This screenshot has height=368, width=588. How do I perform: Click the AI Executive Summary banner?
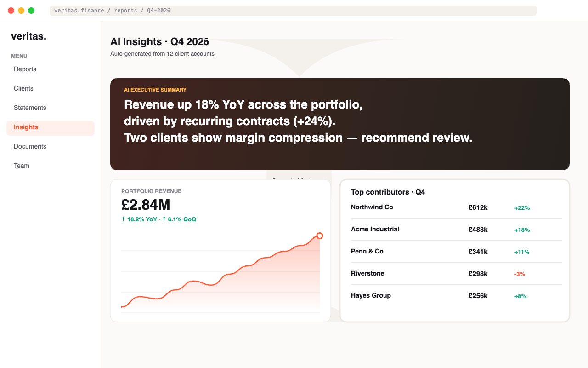(x=340, y=124)
